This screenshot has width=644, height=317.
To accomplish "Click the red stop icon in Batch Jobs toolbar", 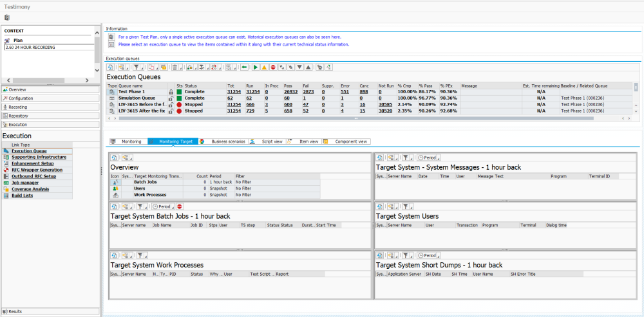I will pyautogui.click(x=180, y=208).
